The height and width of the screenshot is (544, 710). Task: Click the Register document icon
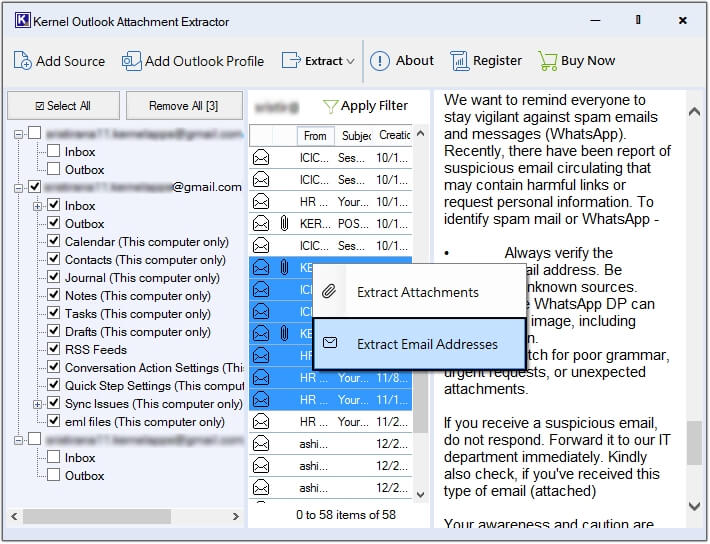460,61
